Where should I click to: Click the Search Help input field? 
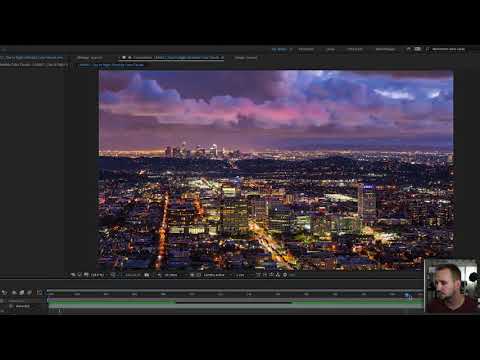pos(448,49)
